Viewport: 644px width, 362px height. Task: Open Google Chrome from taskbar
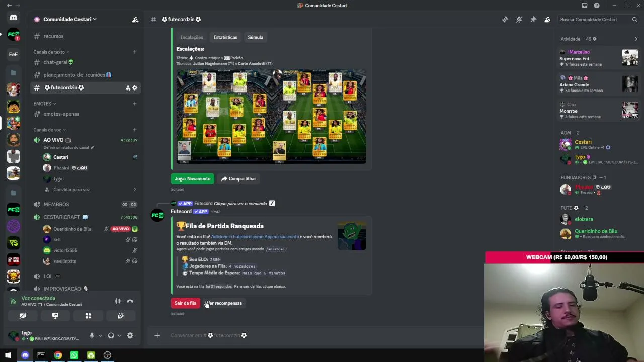point(58,355)
